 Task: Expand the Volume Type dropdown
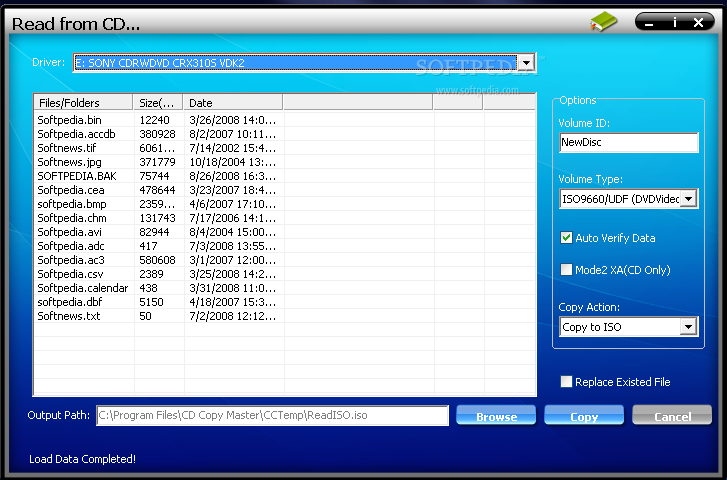point(689,198)
